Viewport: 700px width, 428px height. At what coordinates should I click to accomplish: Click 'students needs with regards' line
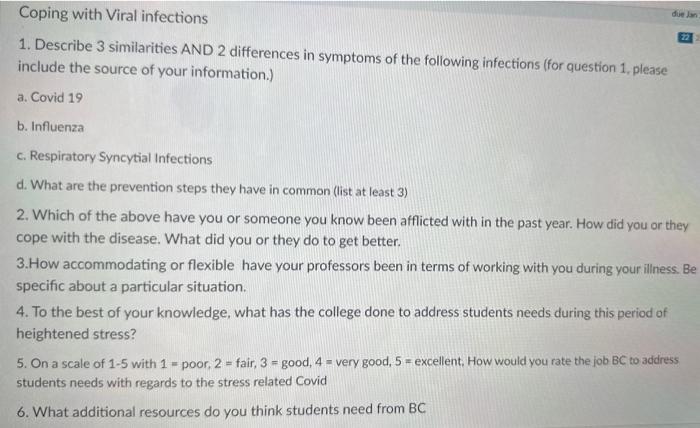(171, 382)
